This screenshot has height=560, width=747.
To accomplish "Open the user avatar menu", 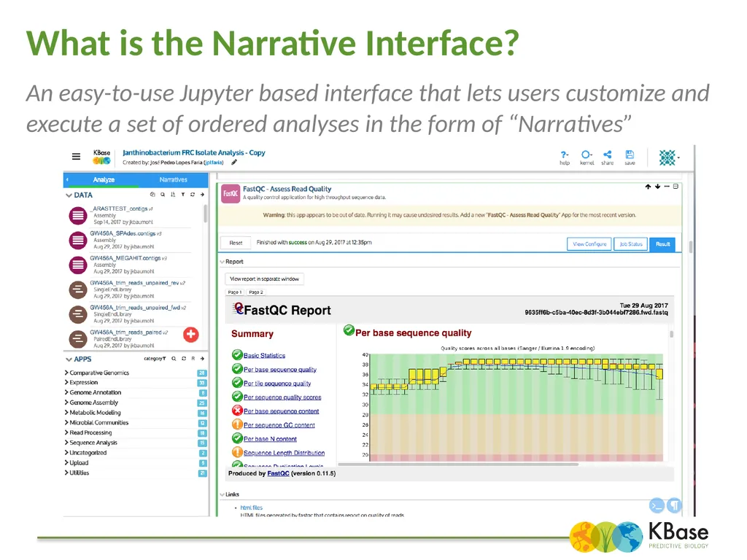I will coord(668,157).
